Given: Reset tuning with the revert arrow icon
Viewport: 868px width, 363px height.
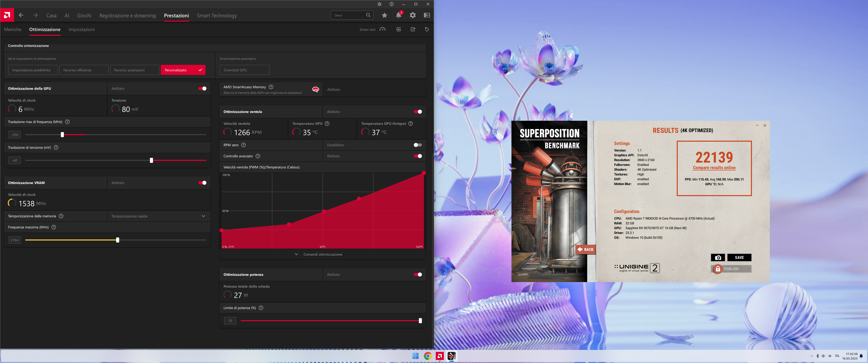Looking at the screenshot, I should [x=427, y=29].
